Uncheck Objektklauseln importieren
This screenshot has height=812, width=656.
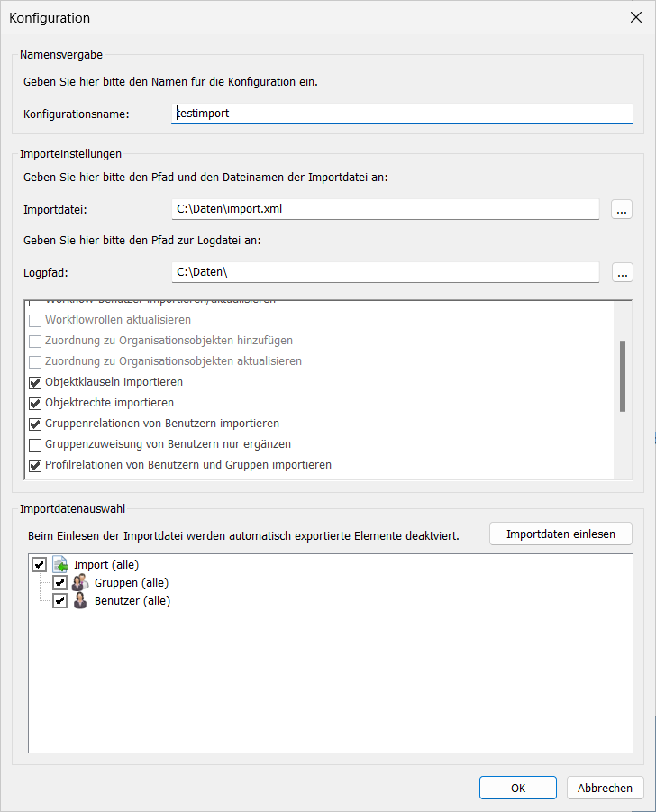tap(35, 382)
